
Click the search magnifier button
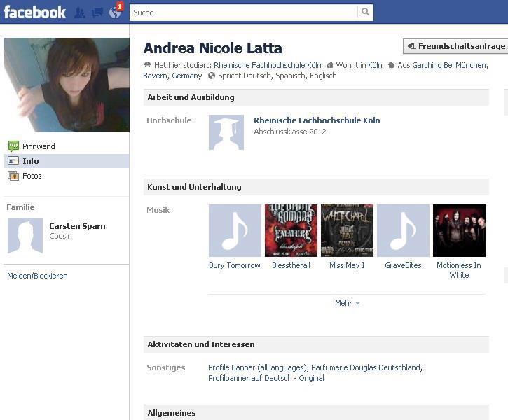tap(365, 12)
